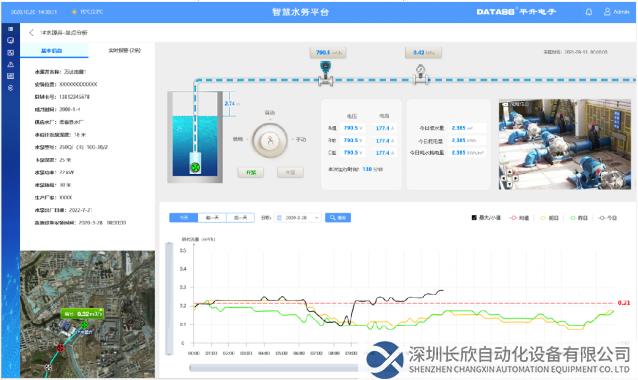This screenshot has width=638, height=380.
Task: Open the pump room camera feed
Action: tap(564, 144)
